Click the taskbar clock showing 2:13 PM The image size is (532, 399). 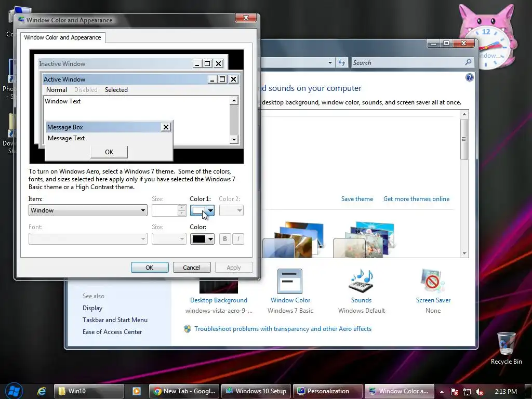tap(506, 392)
